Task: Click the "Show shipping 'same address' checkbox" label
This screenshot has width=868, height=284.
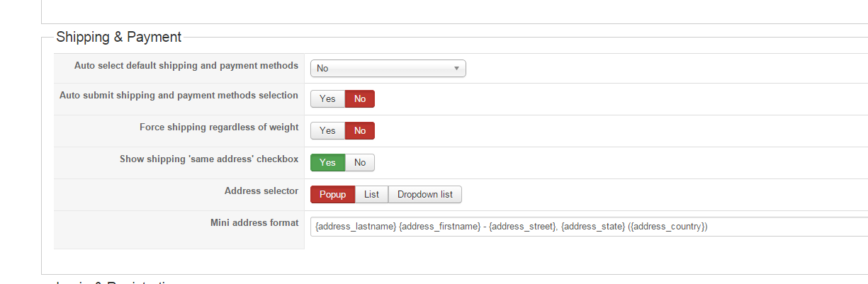Action: [209, 159]
